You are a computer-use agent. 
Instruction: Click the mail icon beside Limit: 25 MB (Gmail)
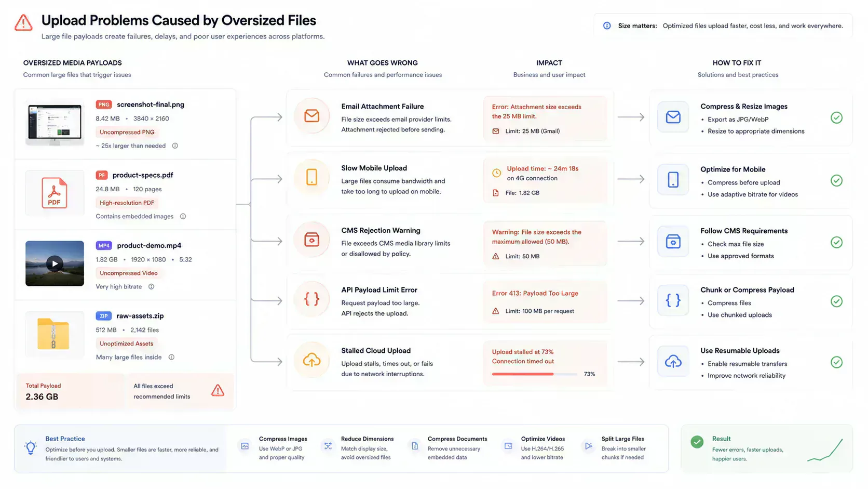(x=496, y=131)
